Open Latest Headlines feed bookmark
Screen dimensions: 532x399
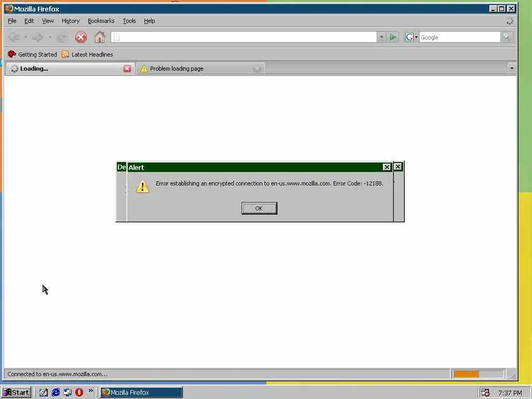click(87, 54)
